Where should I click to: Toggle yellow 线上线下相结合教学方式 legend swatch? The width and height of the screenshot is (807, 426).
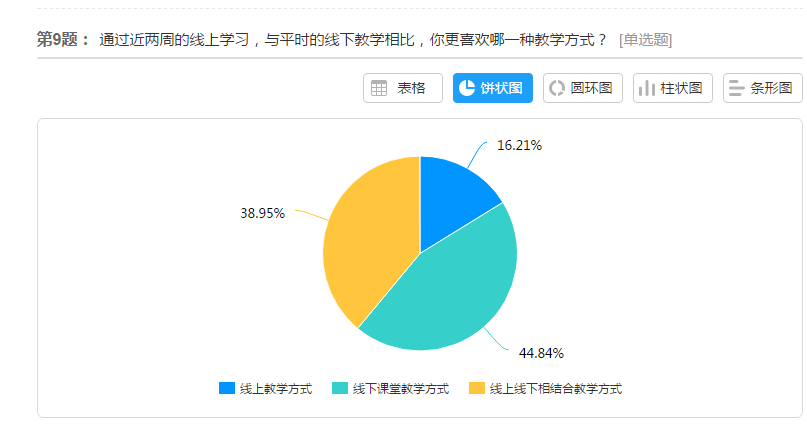click(477, 388)
